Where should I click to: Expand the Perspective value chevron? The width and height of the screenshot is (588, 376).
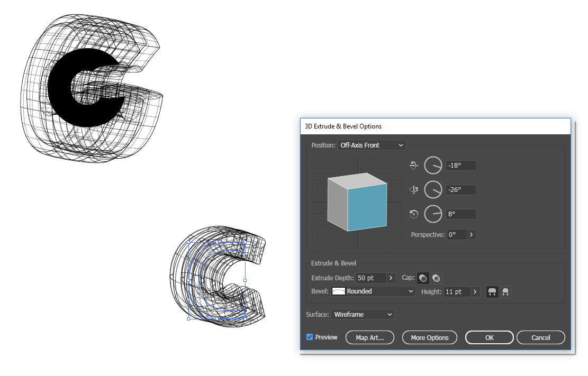[x=471, y=234]
